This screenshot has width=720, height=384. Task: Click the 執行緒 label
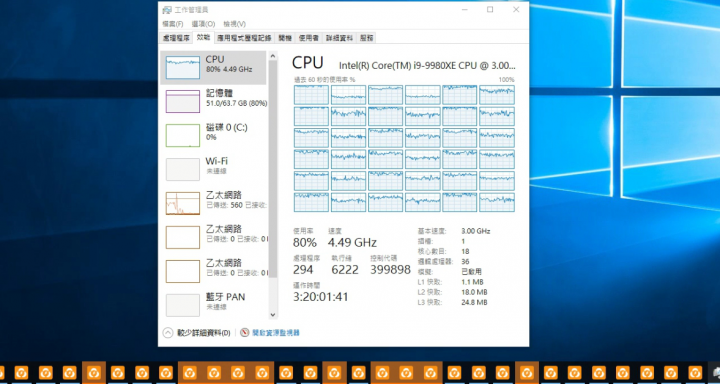pyautogui.click(x=341, y=258)
